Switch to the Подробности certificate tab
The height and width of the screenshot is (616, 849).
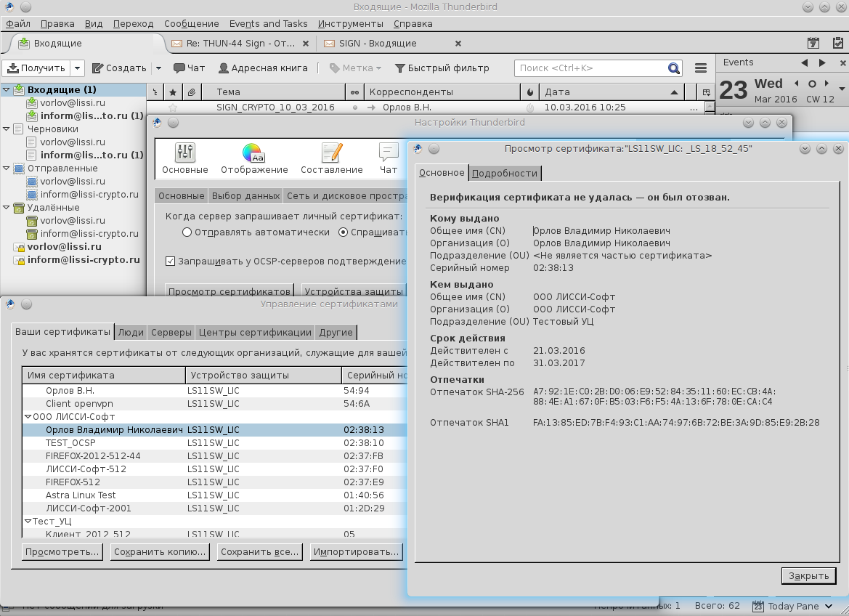505,174
